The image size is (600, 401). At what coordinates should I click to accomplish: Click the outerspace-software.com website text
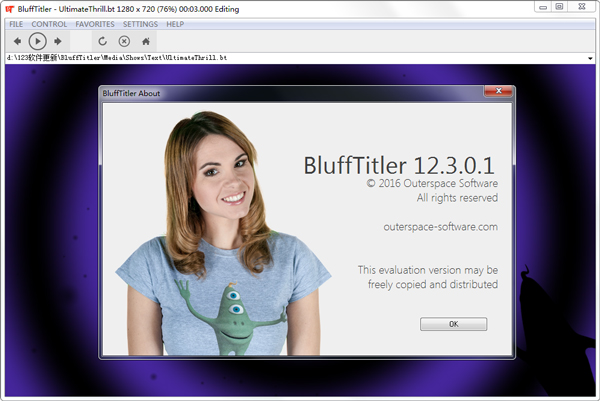(x=440, y=227)
